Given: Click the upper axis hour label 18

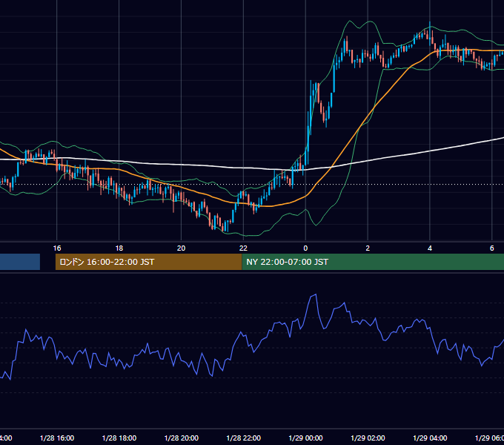Looking at the screenshot, I should 119,248.
